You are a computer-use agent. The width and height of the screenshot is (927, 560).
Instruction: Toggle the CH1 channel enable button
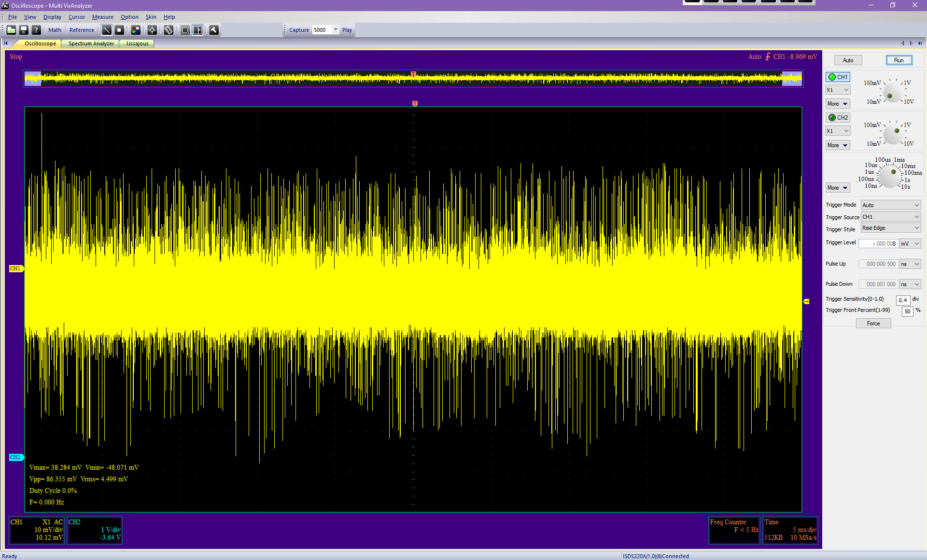838,77
